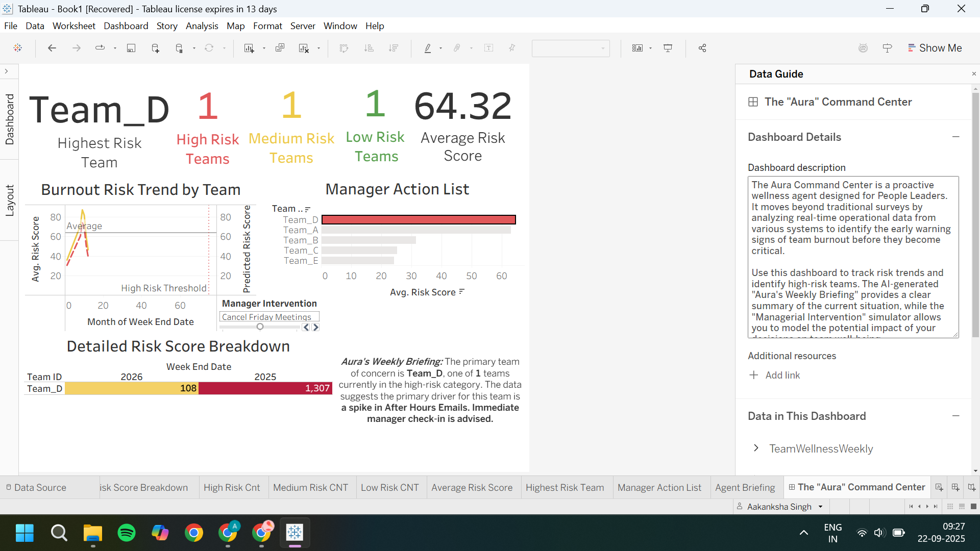
Task: Switch to the Manager Action List tab
Action: (659, 487)
